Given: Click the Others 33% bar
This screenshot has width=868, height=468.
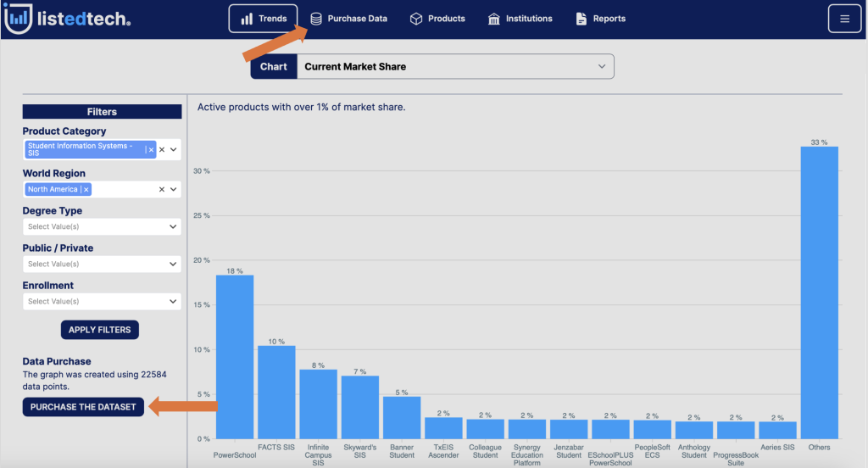Looking at the screenshot, I should [820, 292].
